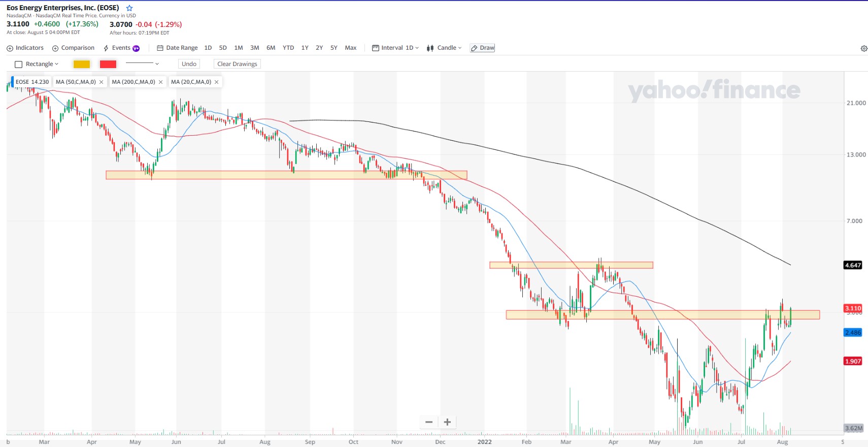868x447 pixels.
Task: Click the MA (20,C,MA,0) indicator label
Action: click(191, 82)
